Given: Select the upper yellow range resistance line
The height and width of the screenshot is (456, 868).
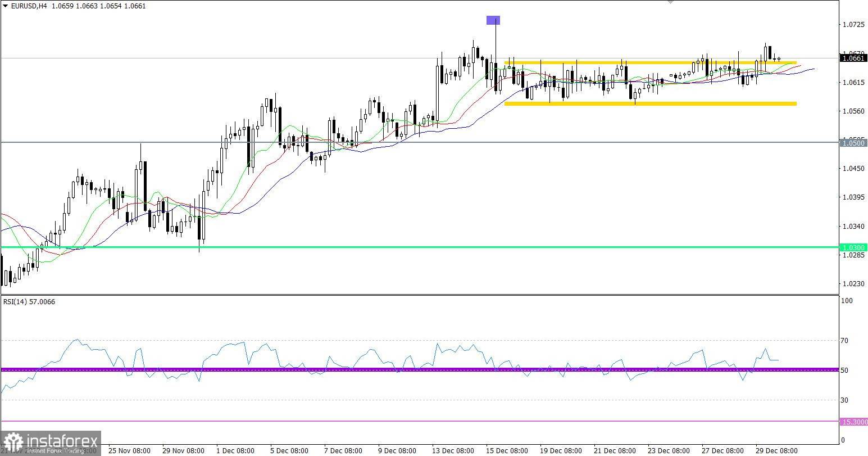Looking at the screenshot, I should 650,62.
